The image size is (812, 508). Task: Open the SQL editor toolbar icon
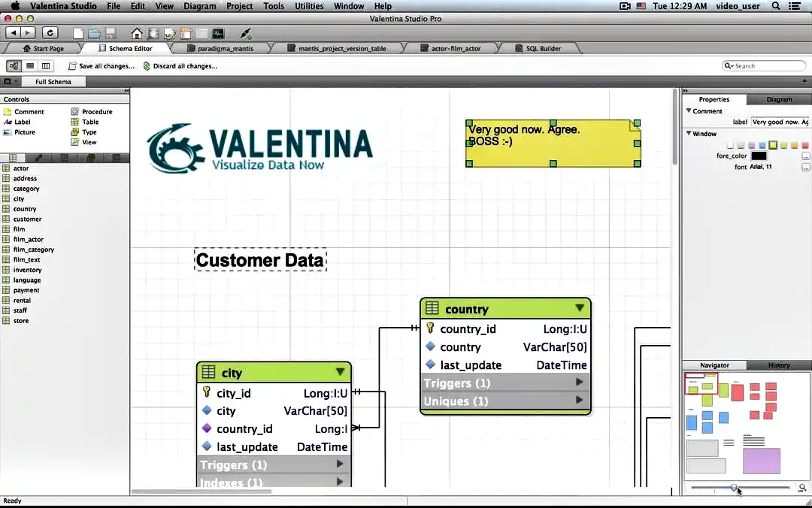(169, 33)
